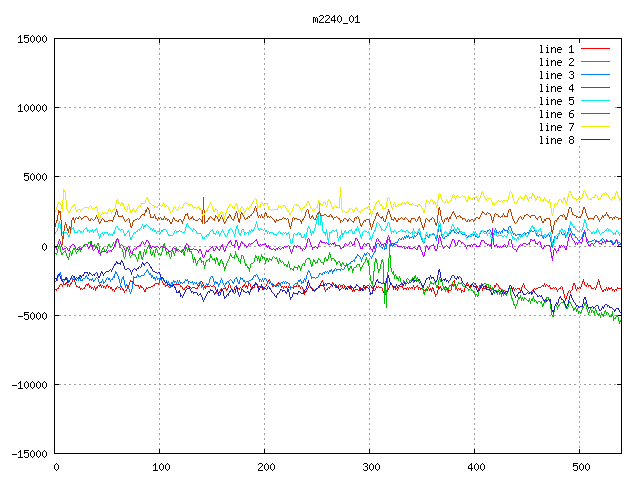Viewport: 640px width, 480px height.
Task: Pick the "line 4" legend entry text
Action: point(557,88)
